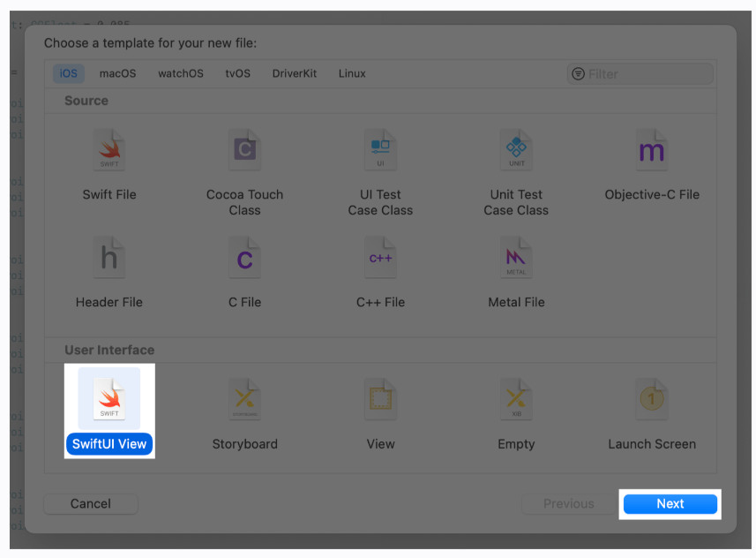Focus the Filter text field
This screenshot has width=756, height=558.
640,74
